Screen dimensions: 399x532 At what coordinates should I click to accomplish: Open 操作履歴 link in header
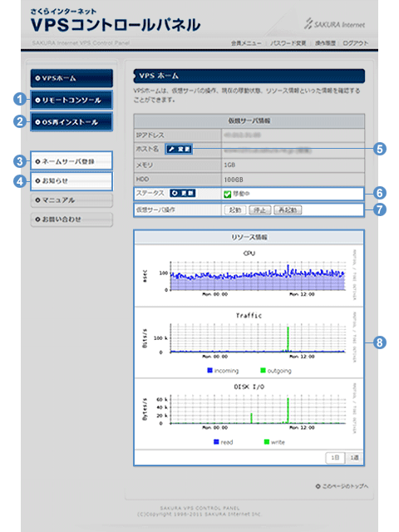[325, 43]
